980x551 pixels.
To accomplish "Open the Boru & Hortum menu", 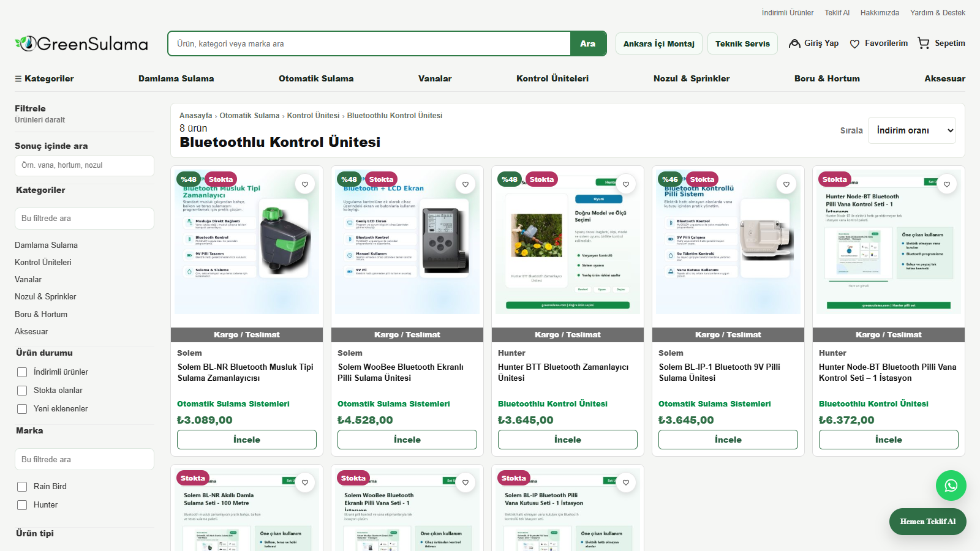I will click(827, 78).
